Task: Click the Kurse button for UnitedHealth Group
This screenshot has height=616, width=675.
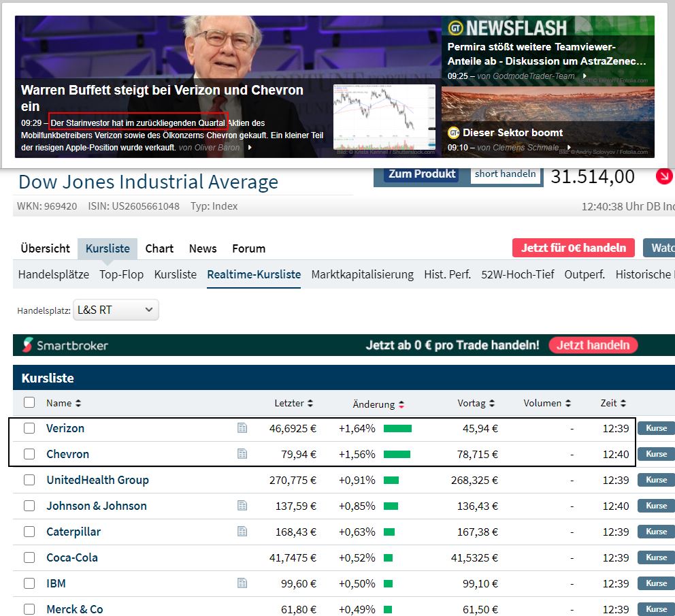Action: click(x=656, y=480)
